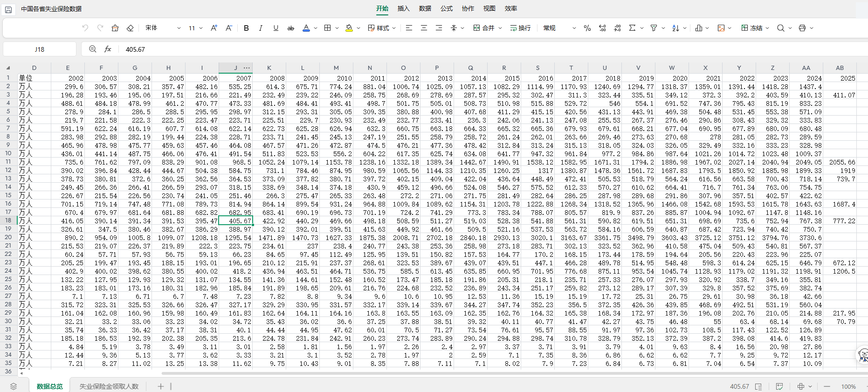Open the 常规 number format dropdown
This screenshot has width=868, height=392.
tap(559, 28)
